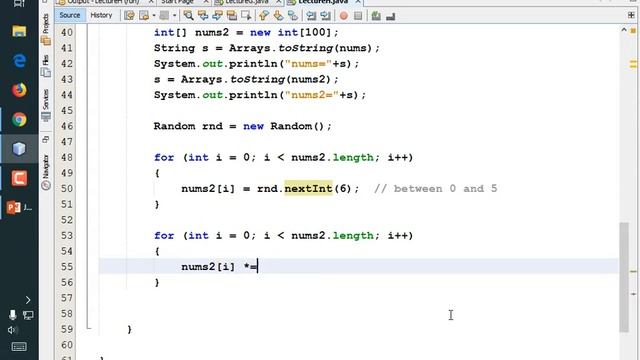
Task: Open the Output - LectureH (run) tab
Action: pos(103,2)
